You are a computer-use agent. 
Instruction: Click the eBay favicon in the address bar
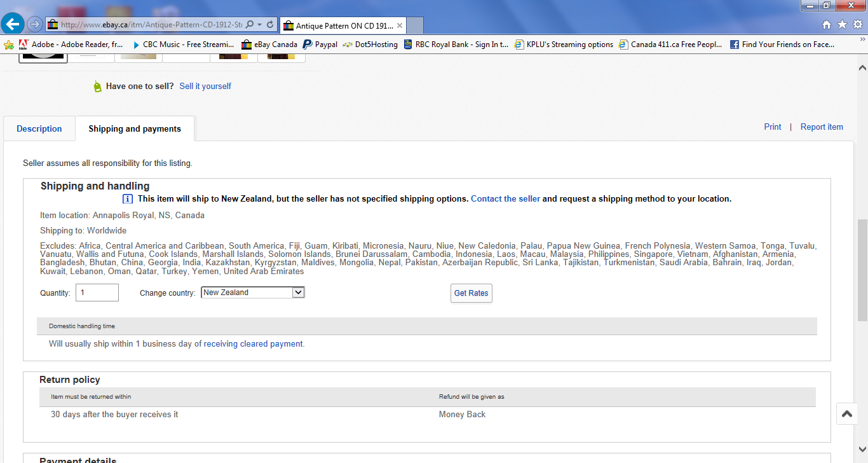(53, 25)
